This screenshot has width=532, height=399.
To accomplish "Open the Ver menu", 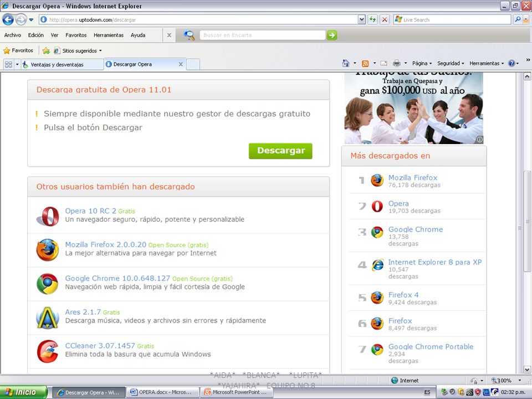I will click(55, 35).
